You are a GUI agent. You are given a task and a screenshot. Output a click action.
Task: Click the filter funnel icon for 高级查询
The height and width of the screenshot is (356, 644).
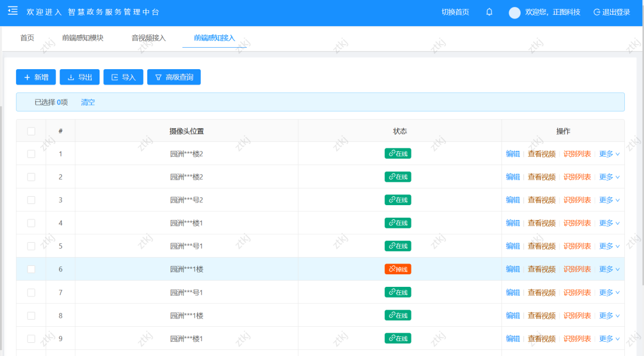(x=158, y=77)
